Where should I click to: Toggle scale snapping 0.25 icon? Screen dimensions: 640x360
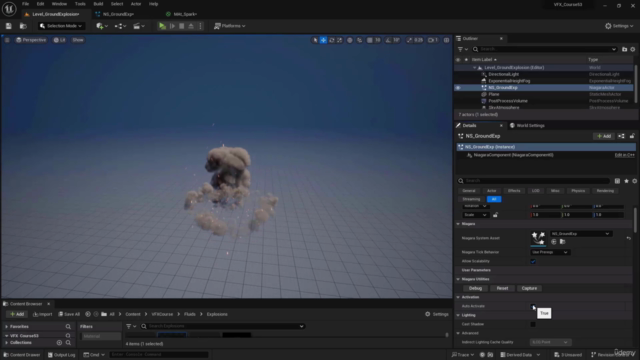point(409,40)
